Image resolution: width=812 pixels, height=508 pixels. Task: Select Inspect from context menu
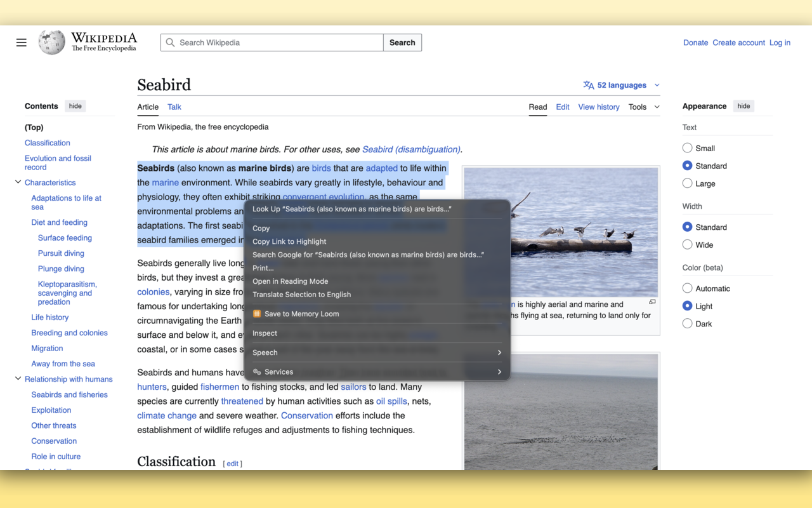click(377, 333)
